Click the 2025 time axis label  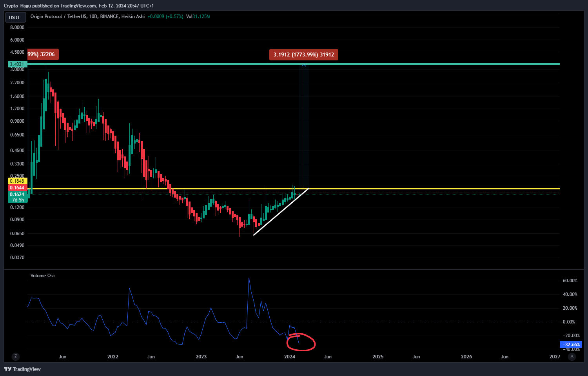(x=378, y=357)
